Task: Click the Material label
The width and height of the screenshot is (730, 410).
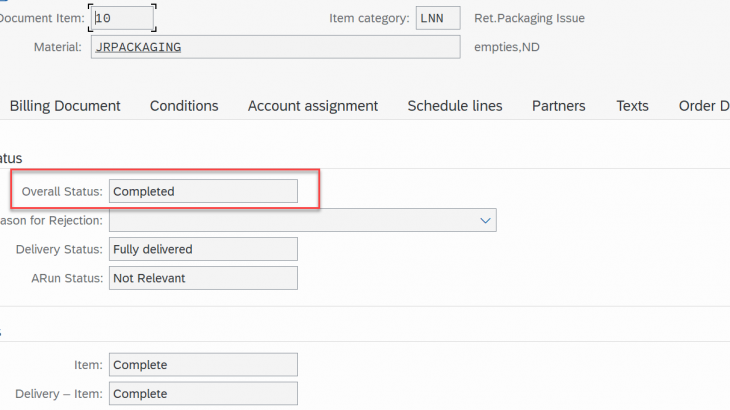Action: point(58,47)
